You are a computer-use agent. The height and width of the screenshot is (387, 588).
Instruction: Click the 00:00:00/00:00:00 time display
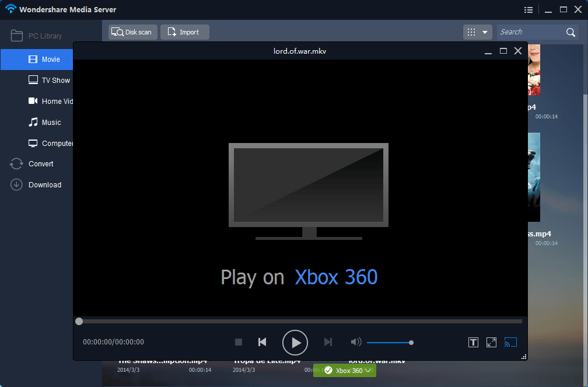pos(113,342)
